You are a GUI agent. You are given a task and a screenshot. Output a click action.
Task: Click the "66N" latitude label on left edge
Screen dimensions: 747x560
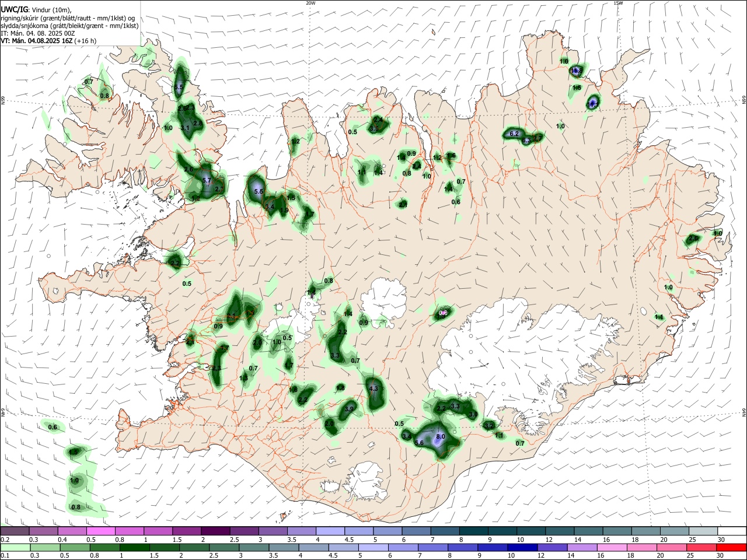click(x=3, y=100)
